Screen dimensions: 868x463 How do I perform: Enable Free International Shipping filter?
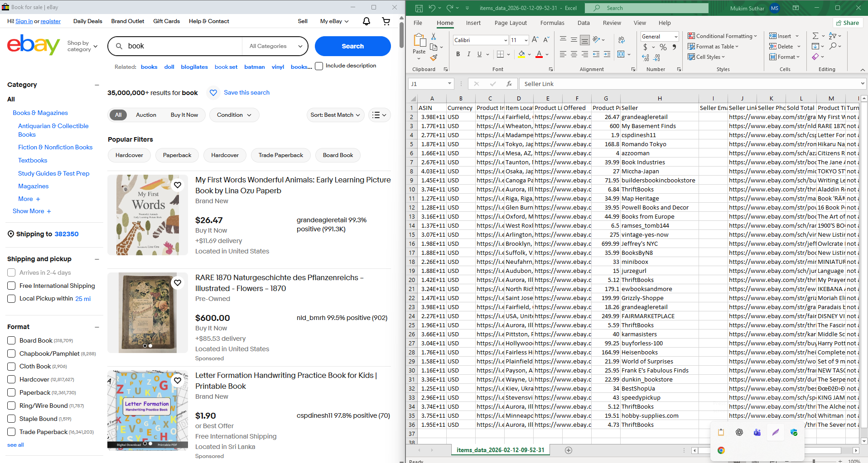[12, 286]
